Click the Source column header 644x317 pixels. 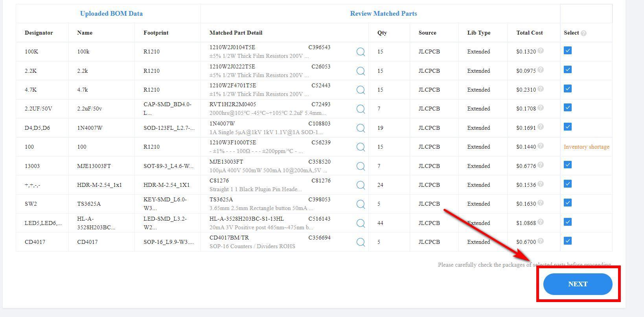pyautogui.click(x=427, y=33)
